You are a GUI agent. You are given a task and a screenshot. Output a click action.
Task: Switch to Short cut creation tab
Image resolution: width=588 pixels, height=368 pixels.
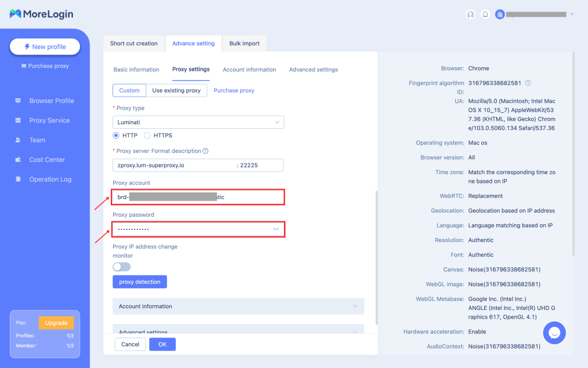pos(134,44)
